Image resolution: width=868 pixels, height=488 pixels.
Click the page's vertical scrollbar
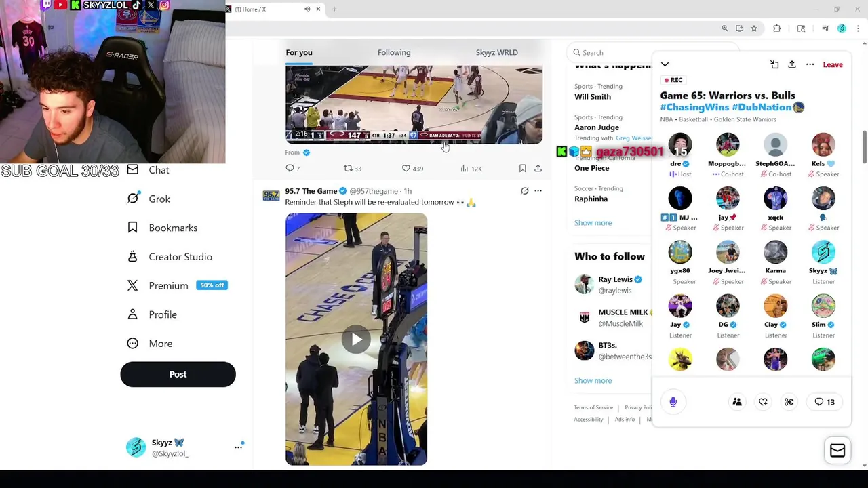(x=864, y=146)
